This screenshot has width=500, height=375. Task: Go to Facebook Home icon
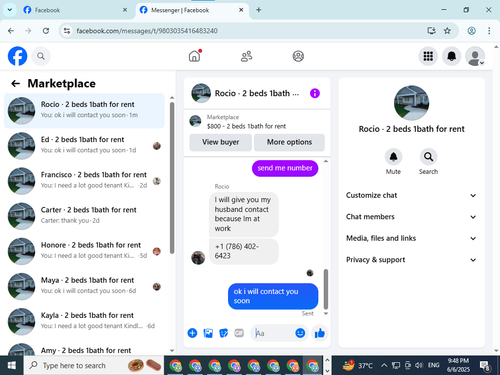[194, 56]
